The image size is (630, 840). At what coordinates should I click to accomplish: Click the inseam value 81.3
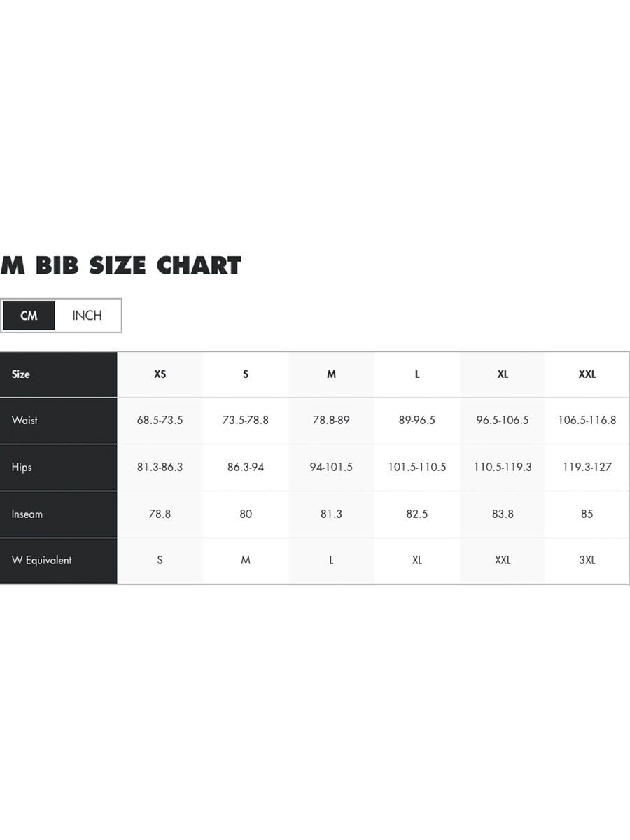[x=331, y=514]
